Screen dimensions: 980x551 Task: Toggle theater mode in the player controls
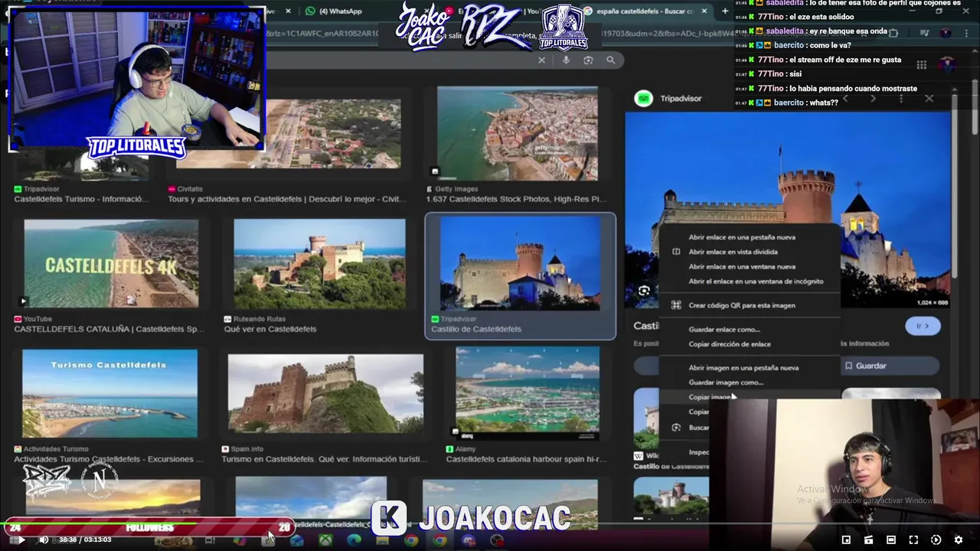(890, 540)
